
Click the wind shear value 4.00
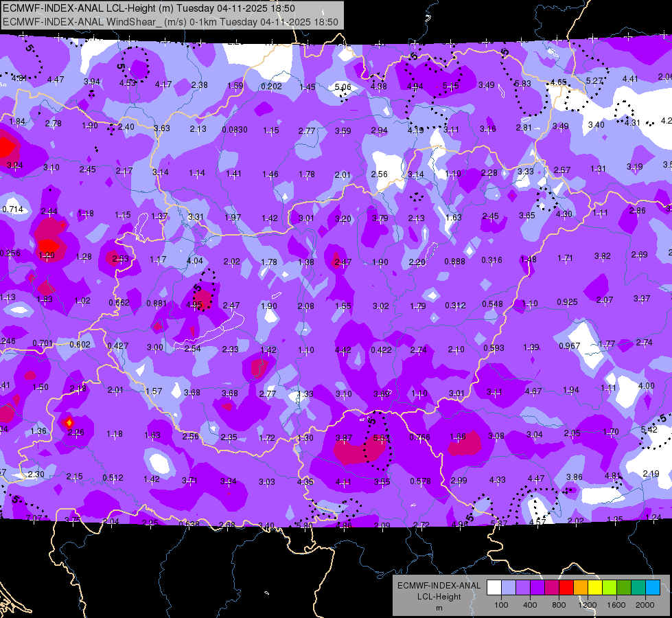[x=647, y=385]
